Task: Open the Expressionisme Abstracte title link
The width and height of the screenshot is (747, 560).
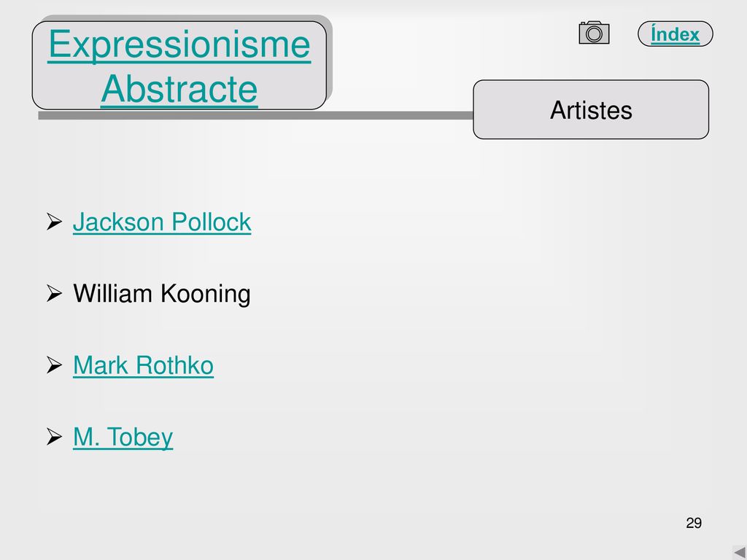Action: point(179,66)
